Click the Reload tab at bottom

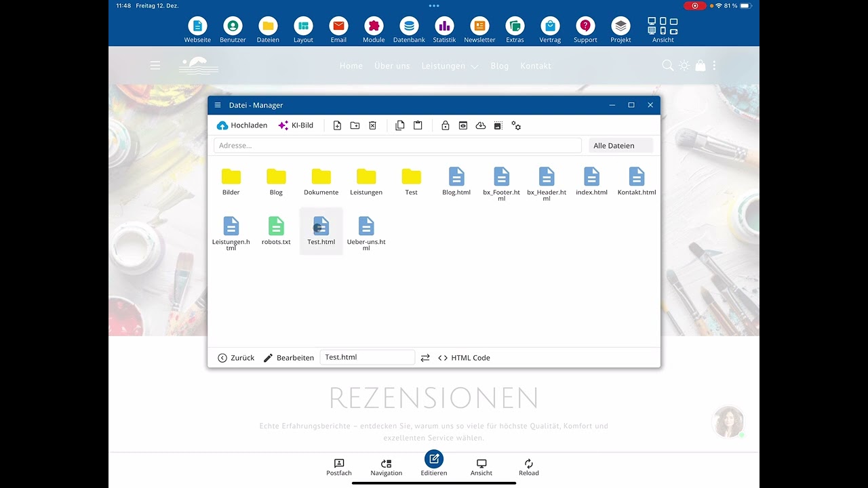pyautogui.click(x=529, y=467)
